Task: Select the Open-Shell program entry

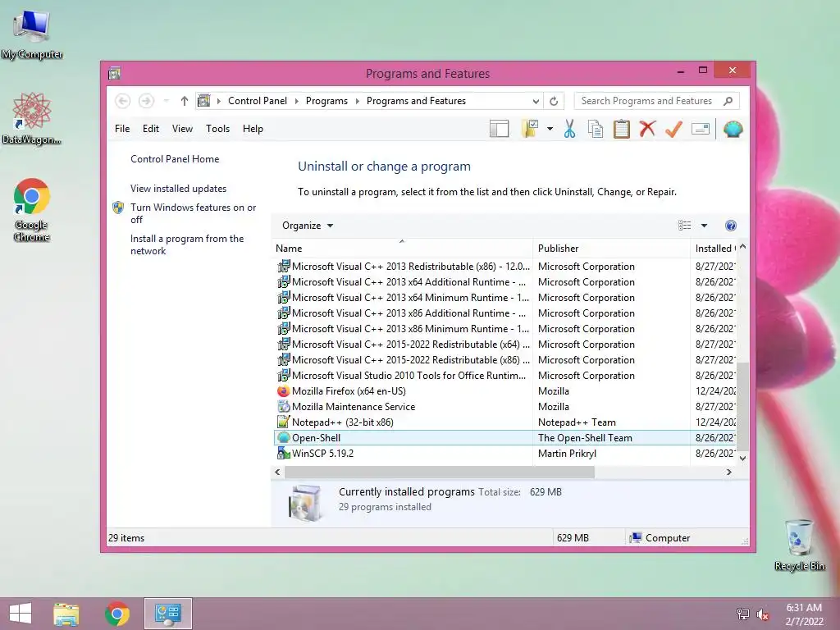Action: click(x=505, y=438)
